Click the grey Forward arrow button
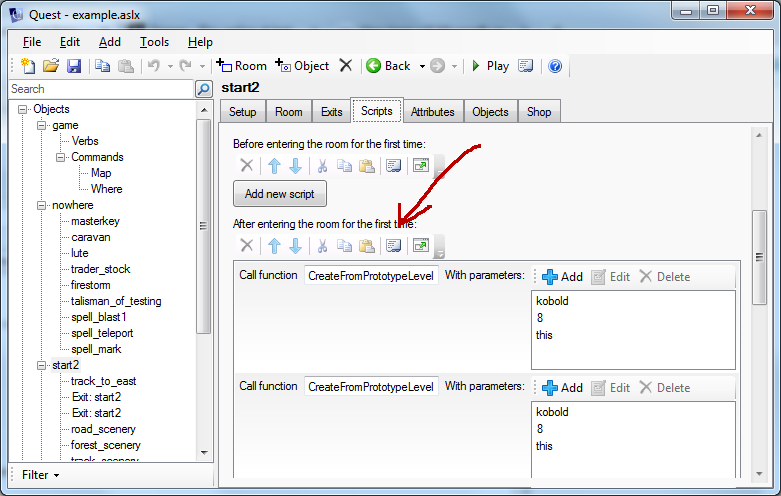The image size is (781, 496). pos(437,66)
